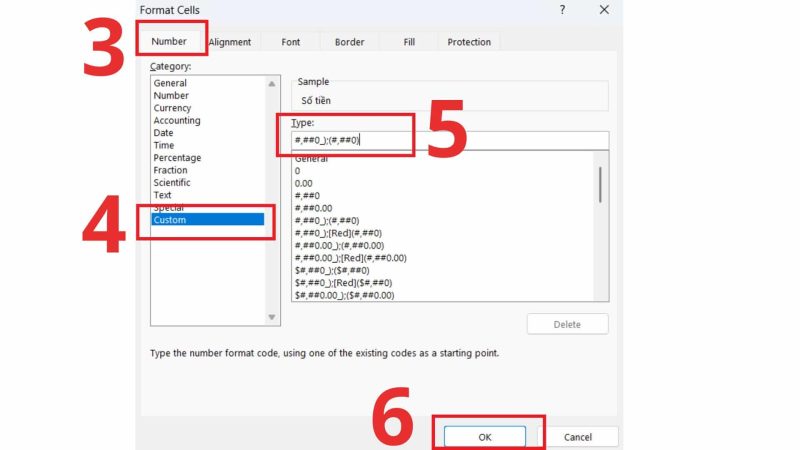Click category list scroll up arrow

pyautogui.click(x=272, y=84)
